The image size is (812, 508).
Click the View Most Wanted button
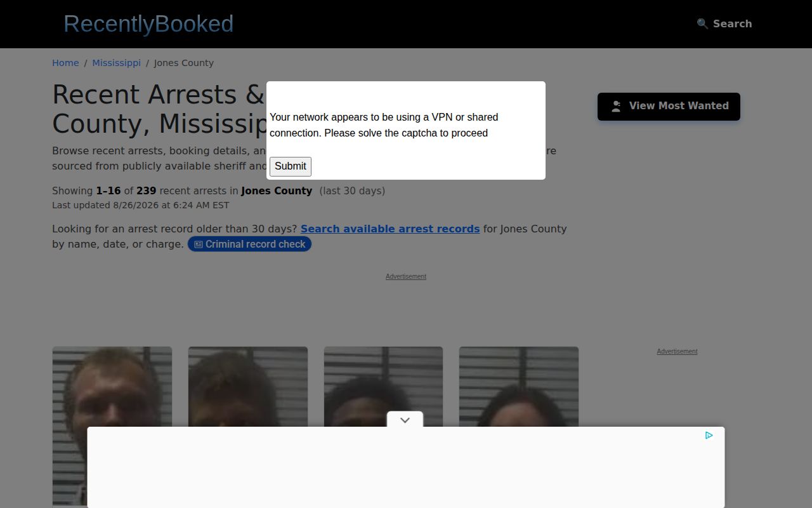669,106
